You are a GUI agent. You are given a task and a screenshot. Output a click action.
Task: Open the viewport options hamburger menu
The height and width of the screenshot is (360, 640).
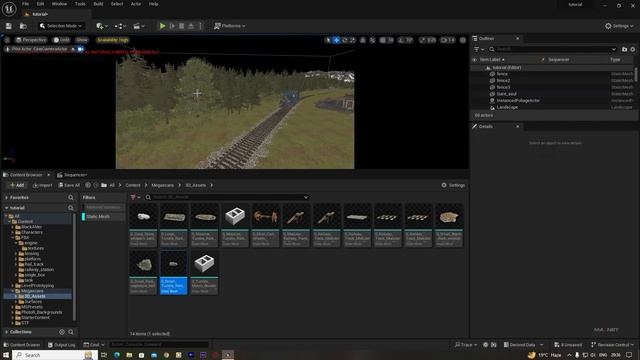pyautogui.click(x=7, y=40)
